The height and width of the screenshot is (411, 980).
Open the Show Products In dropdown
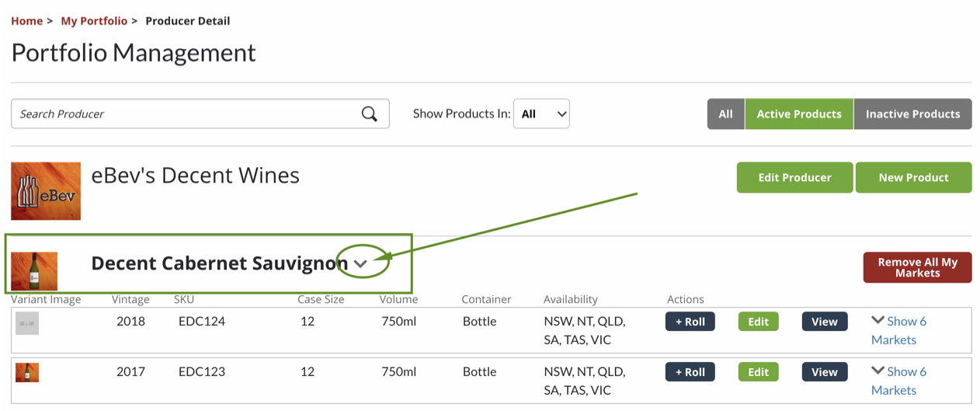(x=541, y=114)
